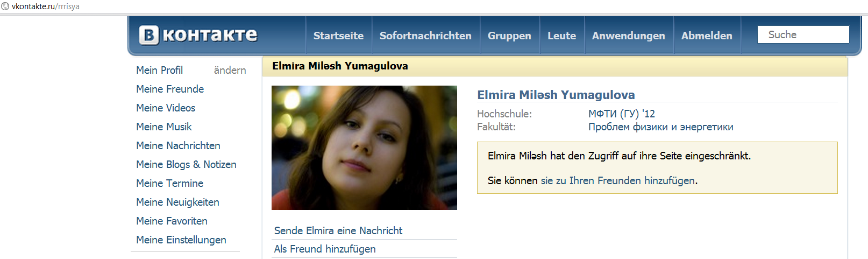
Task: Open the МФТИ (ГУ) university link
Action: (x=622, y=114)
